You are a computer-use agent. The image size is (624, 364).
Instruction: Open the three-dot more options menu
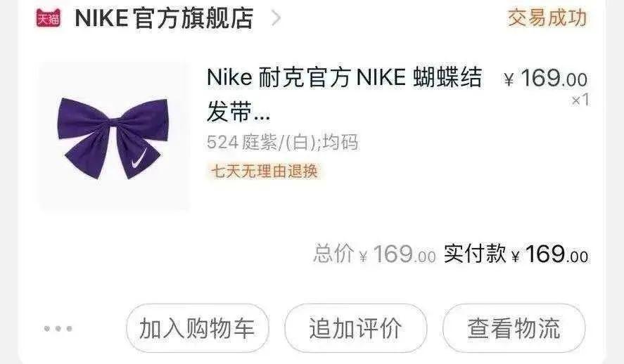pos(58,329)
